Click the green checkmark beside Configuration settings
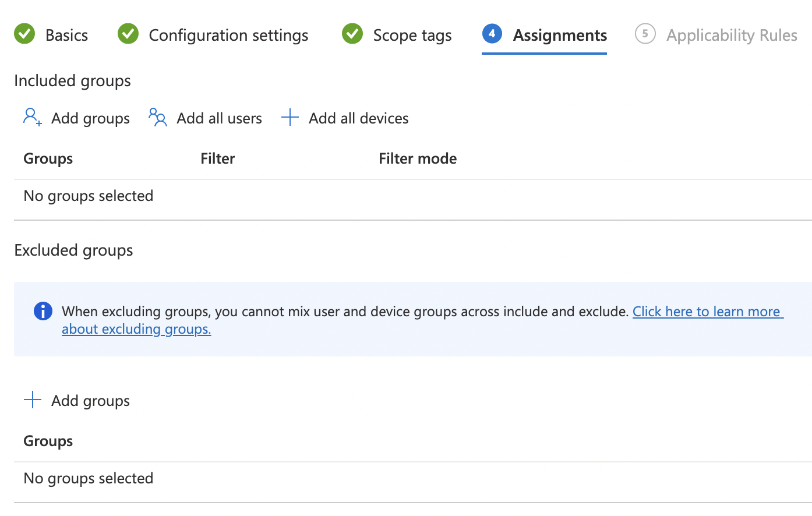This screenshot has height=516, width=812. [x=128, y=34]
